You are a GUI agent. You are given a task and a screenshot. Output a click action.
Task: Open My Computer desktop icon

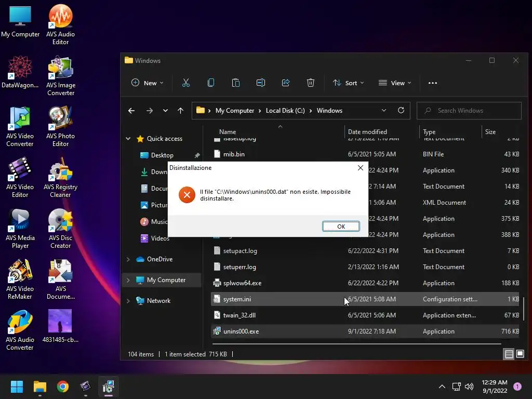20,22
